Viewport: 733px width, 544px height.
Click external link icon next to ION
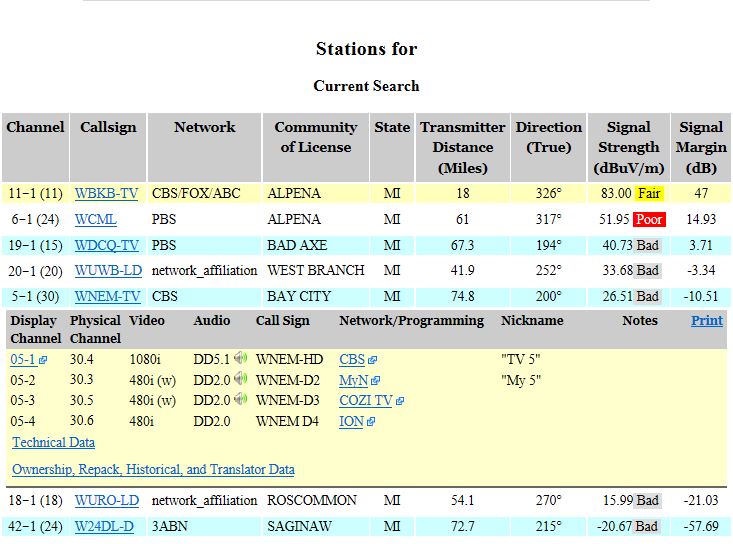(x=371, y=422)
